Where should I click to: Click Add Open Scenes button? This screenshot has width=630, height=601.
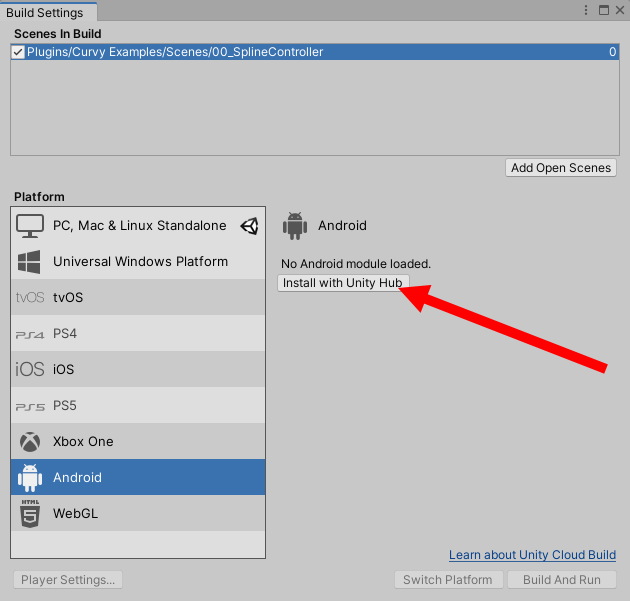[x=561, y=168]
